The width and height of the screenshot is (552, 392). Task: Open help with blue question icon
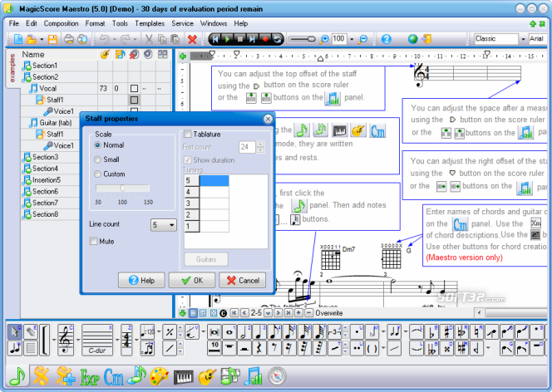pyautogui.click(x=387, y=39)
